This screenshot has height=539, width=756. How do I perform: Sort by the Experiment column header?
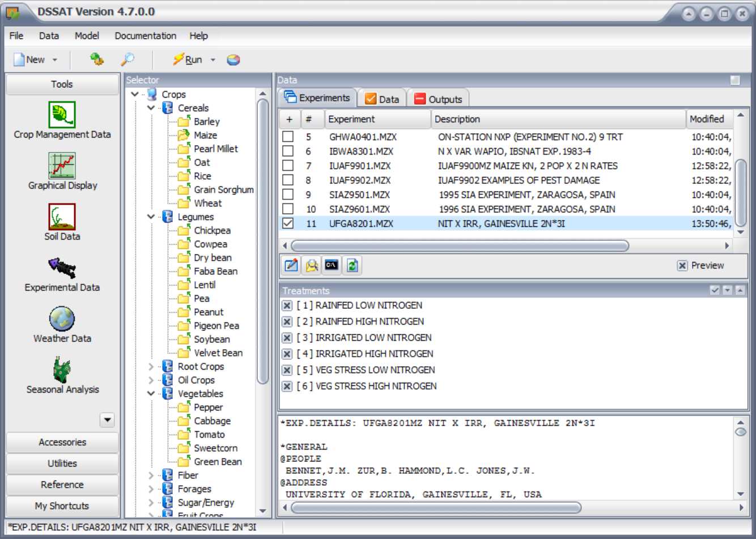pyautogui.click(x=377, y=119)
